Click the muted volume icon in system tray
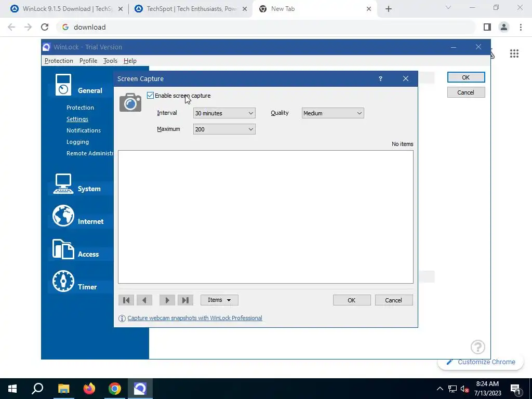This screenshot has height=399, width=532. click(464, 389)
